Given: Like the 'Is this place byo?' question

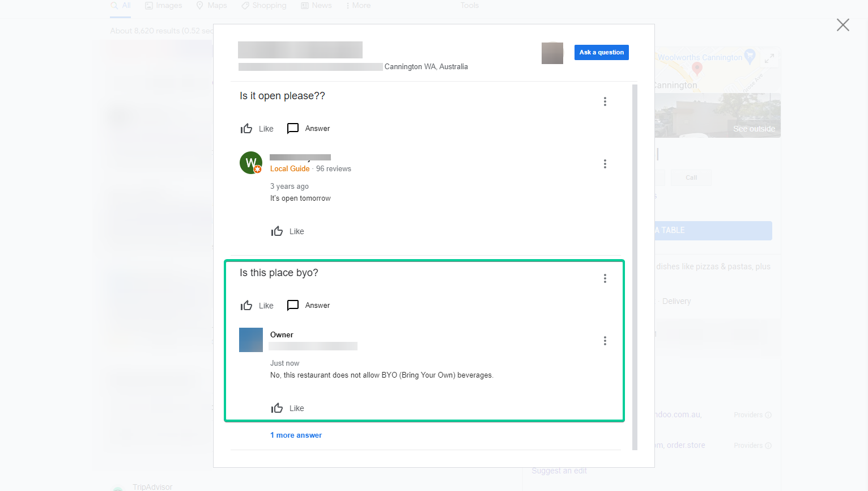Looking at the screenshot, I should (x=257, y=306).
